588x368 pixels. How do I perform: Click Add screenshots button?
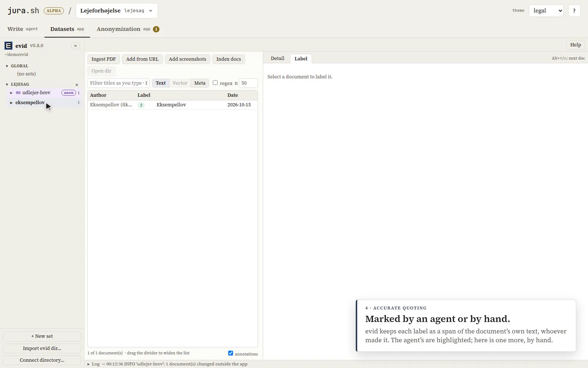[x=187, y=59]
